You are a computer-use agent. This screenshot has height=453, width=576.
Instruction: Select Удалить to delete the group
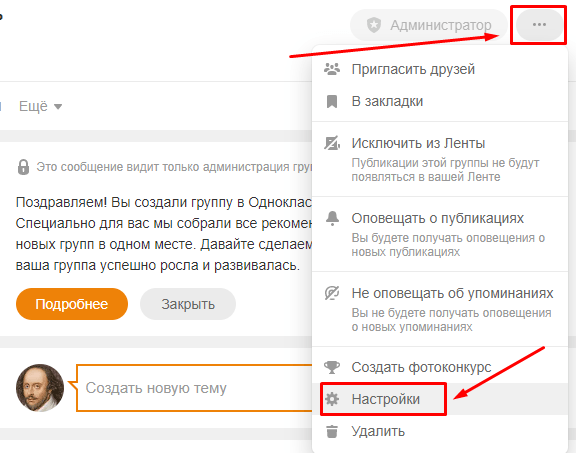pos(440,431)
